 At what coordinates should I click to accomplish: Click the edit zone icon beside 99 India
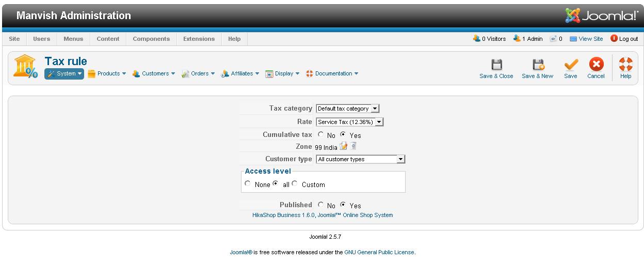(344, 146)
